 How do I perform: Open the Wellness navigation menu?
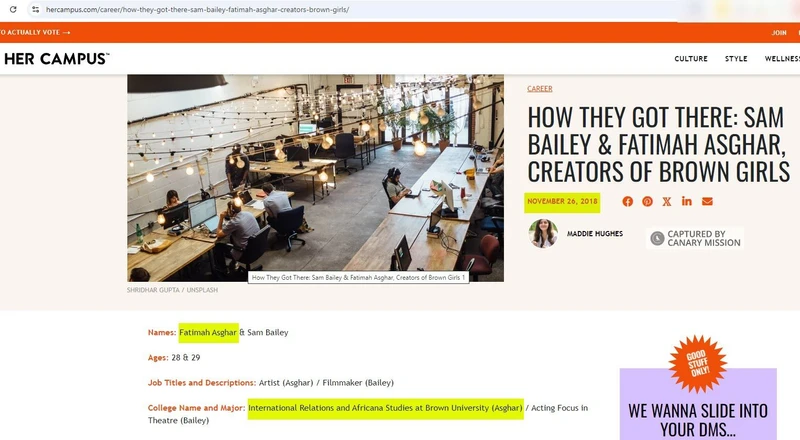[781, 59]
